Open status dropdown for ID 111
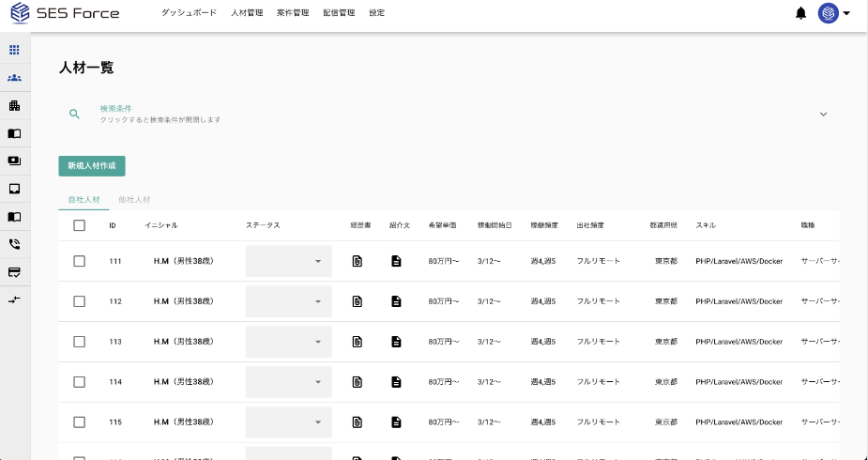The height and width of the screenshot is (460, 868). click(288, 261)
